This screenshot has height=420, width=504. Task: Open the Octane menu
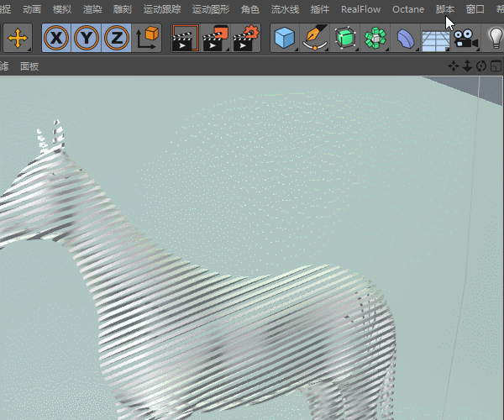point(408,9)
